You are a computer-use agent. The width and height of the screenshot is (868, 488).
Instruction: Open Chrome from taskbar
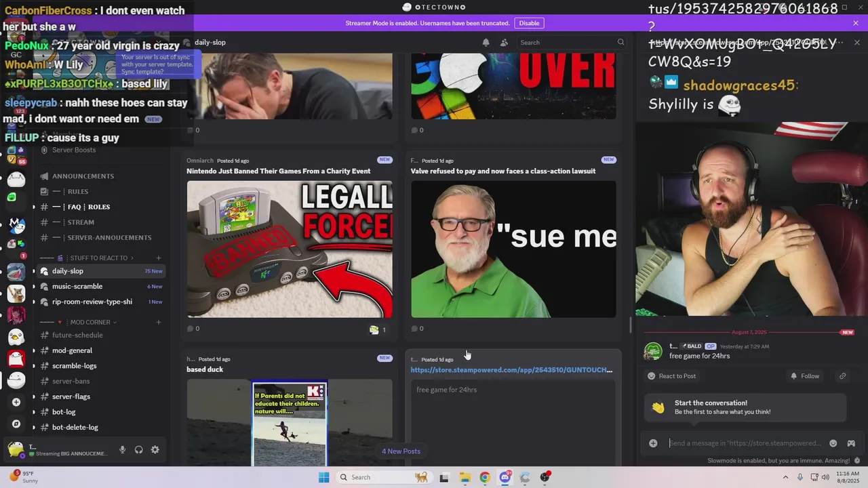[485, 477]
